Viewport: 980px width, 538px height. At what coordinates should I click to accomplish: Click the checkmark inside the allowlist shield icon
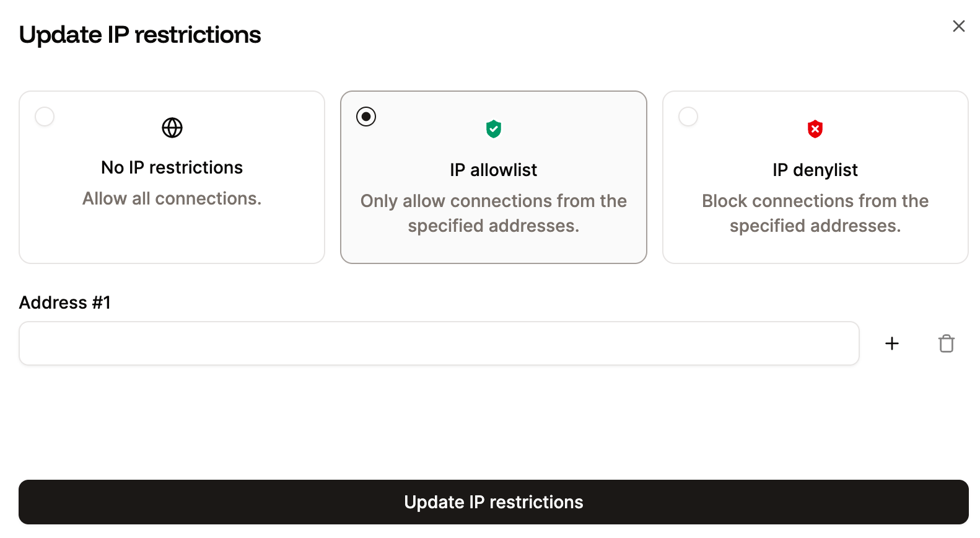(x=493, y=130)
